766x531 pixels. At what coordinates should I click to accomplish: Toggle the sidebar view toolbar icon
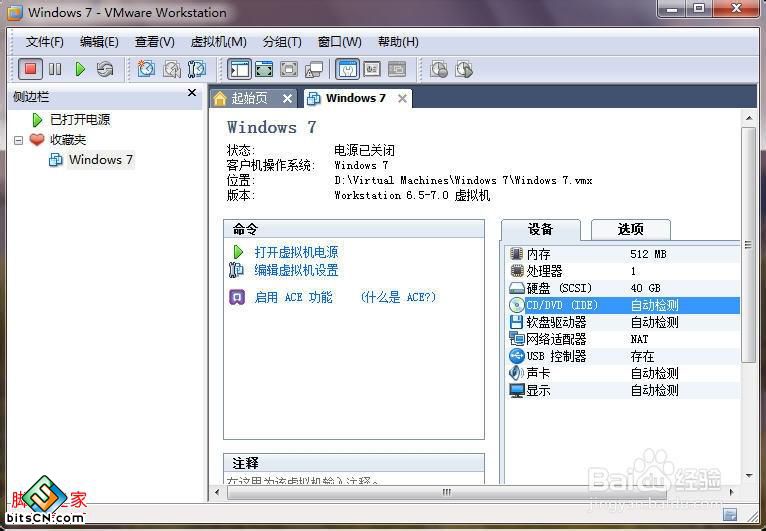[x=239, y=69]
